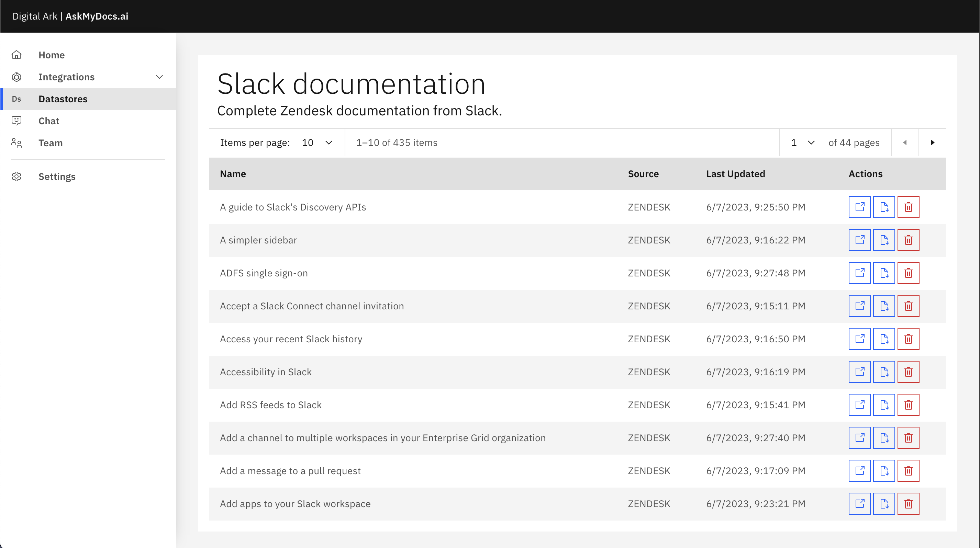Open link for Add apps to your Slack workspace
The width and height of the screenshot is (980, 548).
pyautogui.click(x=859, y=504)
